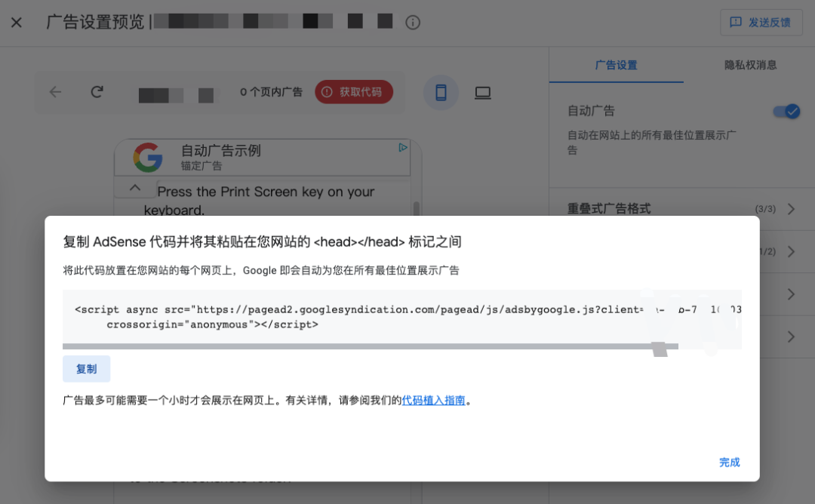Image resolution: width=815 pixels, height=504 pixels.
Task: Click the back arrow in the preview toolbar
Action: point(54,91)
